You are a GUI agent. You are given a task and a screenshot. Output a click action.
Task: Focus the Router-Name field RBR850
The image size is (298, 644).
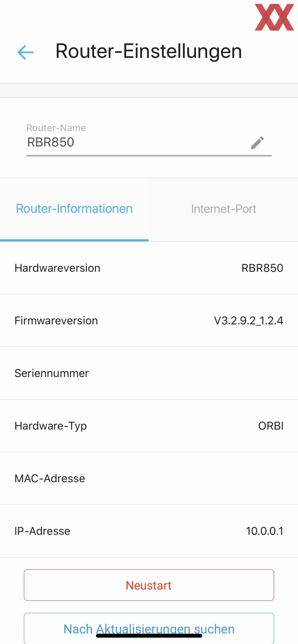click(149, 142)
